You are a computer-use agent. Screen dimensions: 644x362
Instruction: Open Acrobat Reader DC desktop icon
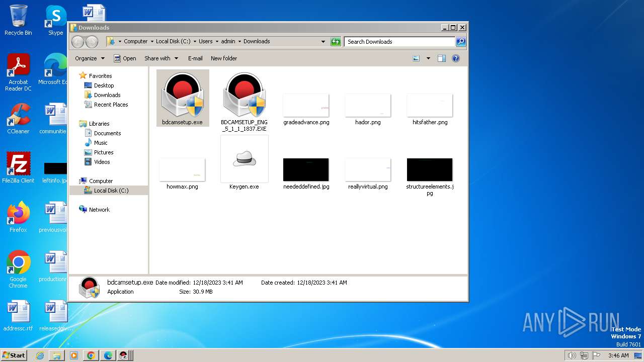click(x=18, y=73)
